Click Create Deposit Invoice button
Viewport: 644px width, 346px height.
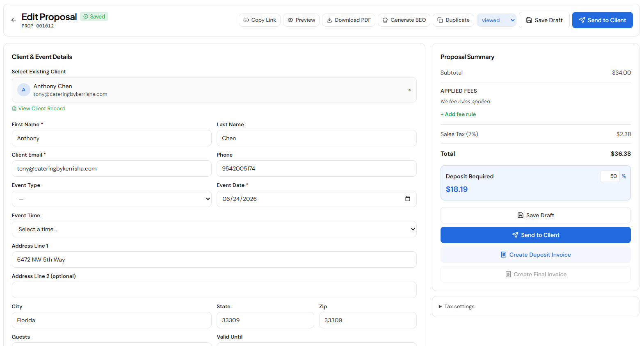536,255
